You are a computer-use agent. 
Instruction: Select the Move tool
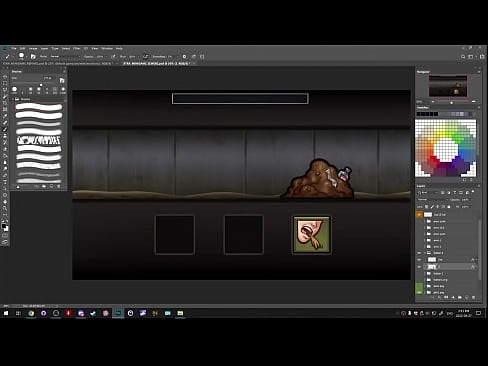pyautogui.click(x=5, y=77)
